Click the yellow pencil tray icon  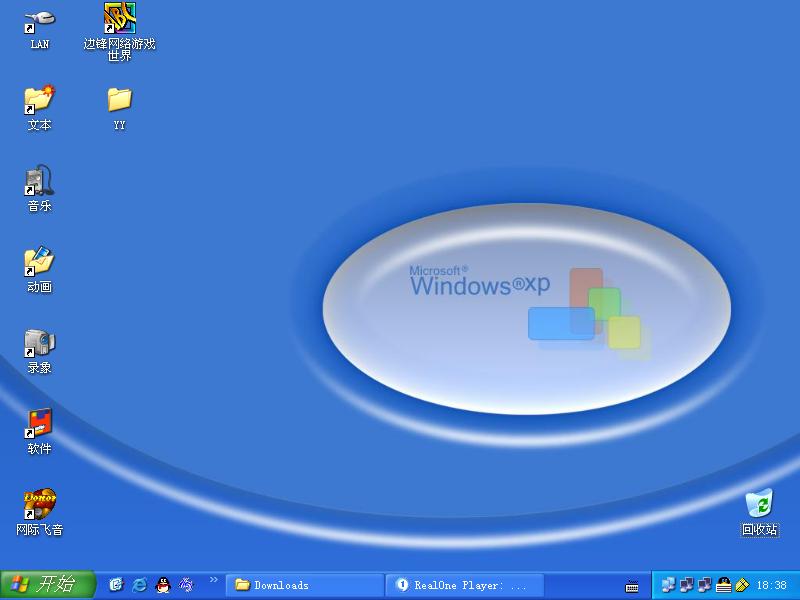[742, 585]
